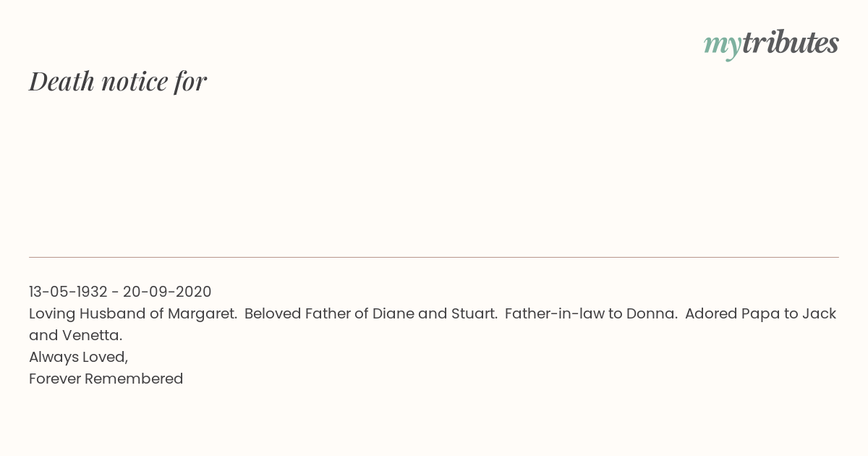Select "Loving Husband of Margaret" sentence
The width and height of the screenshot is (868, 456).
(x=133, y=314)
